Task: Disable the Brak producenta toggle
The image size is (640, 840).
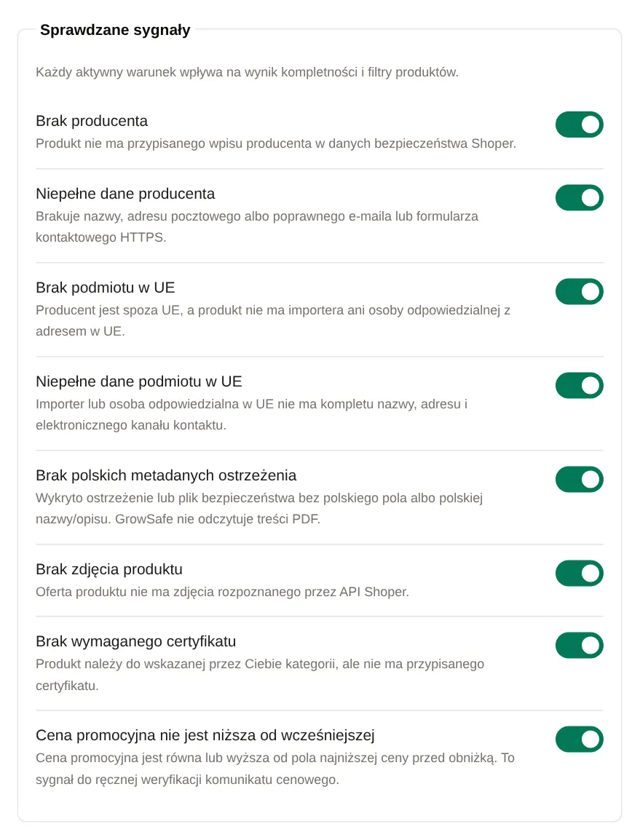Action: click(x=579, y=124)
